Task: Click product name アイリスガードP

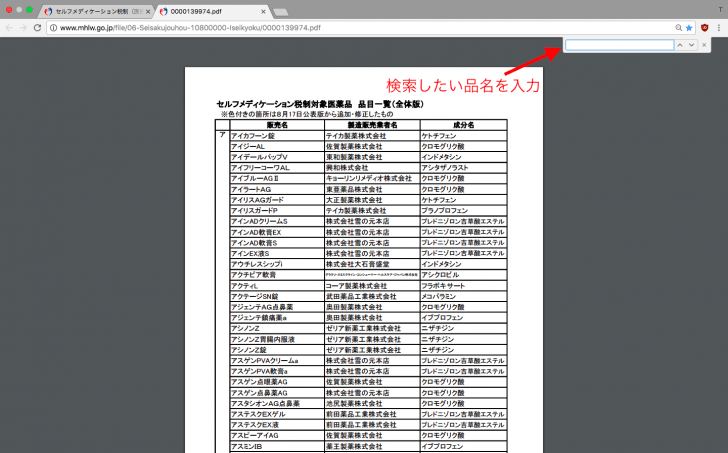Action: (x=254, y=211)
